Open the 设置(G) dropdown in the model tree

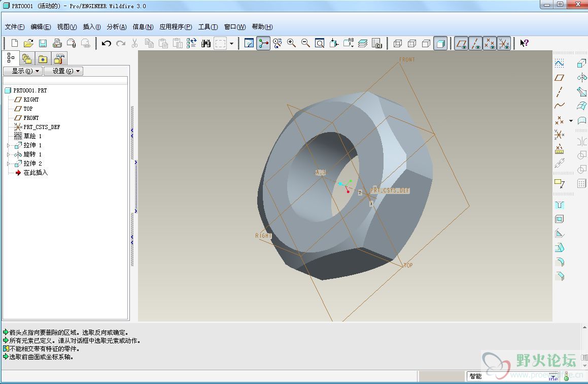63,71
